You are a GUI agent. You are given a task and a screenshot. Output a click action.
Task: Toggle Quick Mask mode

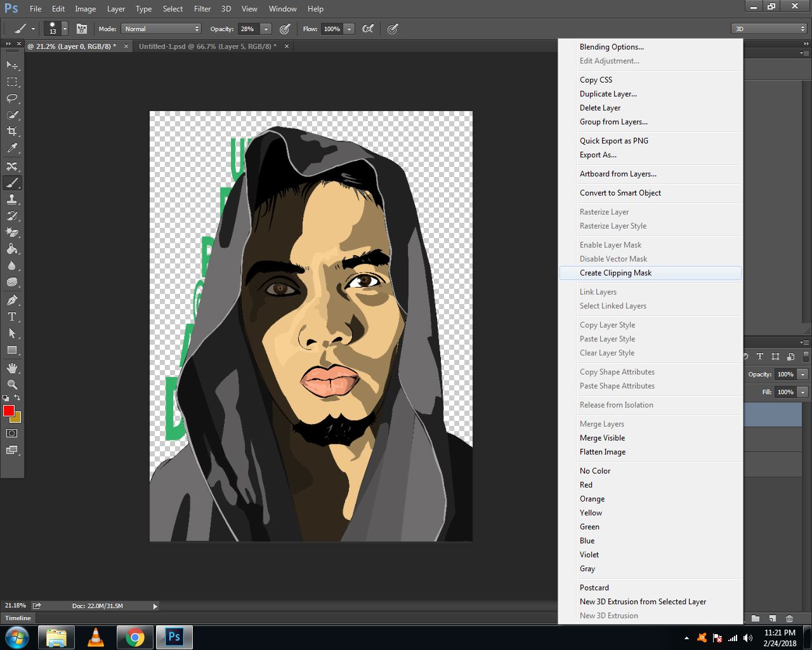12,434
